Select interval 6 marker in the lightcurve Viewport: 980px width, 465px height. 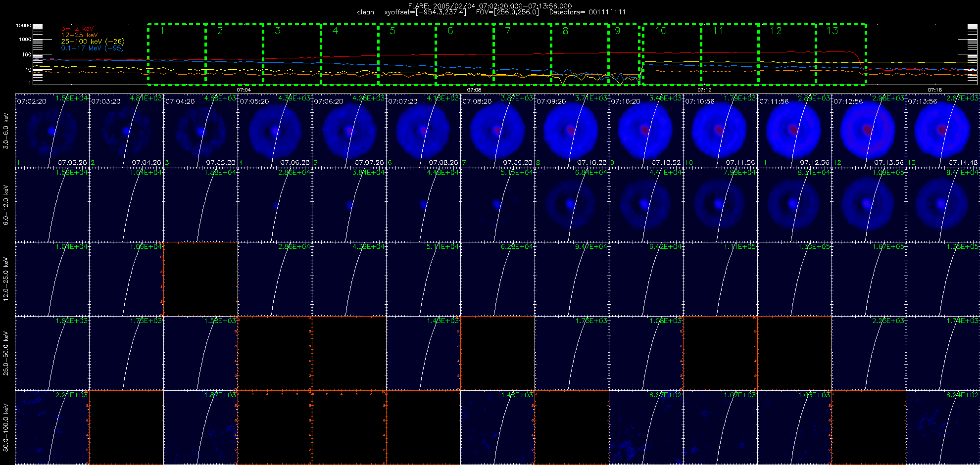450,31
